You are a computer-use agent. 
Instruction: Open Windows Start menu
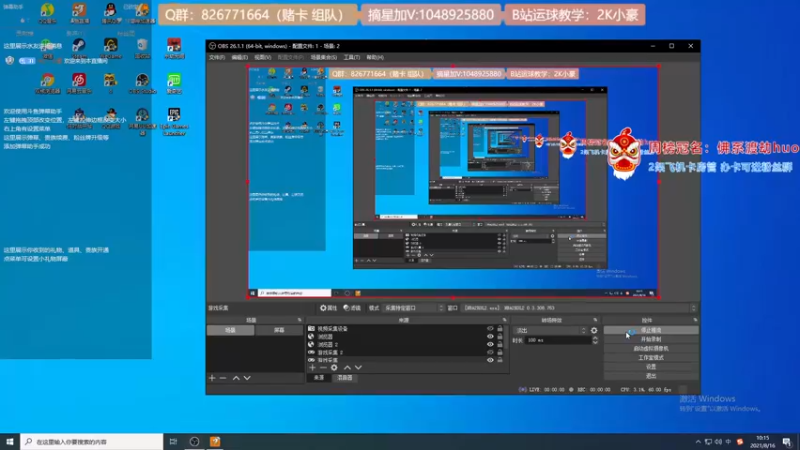click(x=10, y=442)
